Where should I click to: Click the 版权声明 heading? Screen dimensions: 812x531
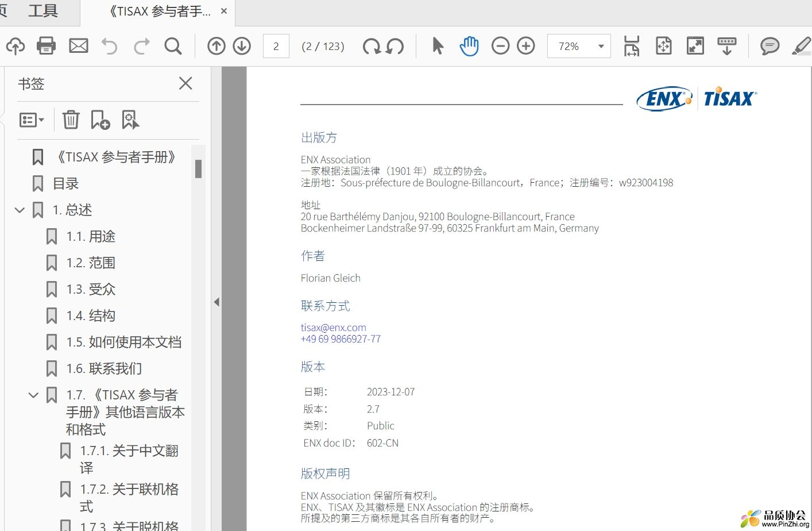pyautogui.click(x=325, y=474)
